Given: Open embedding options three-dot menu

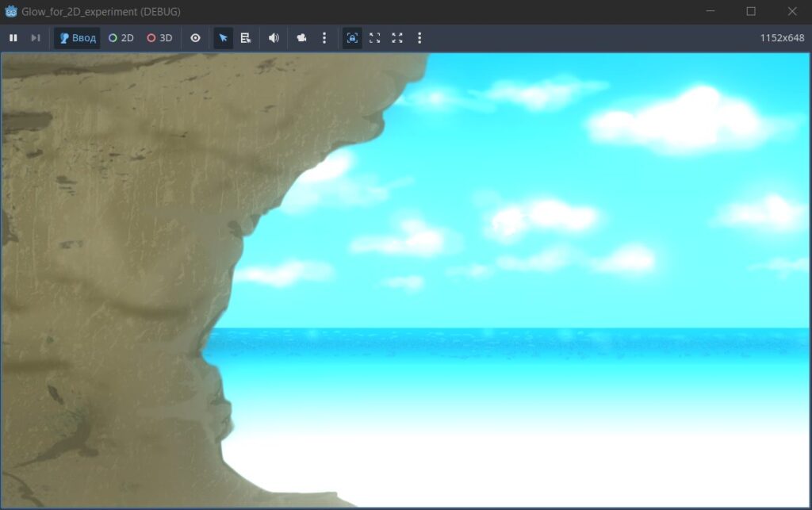Looking at the screenshot, I should (419, 38).
